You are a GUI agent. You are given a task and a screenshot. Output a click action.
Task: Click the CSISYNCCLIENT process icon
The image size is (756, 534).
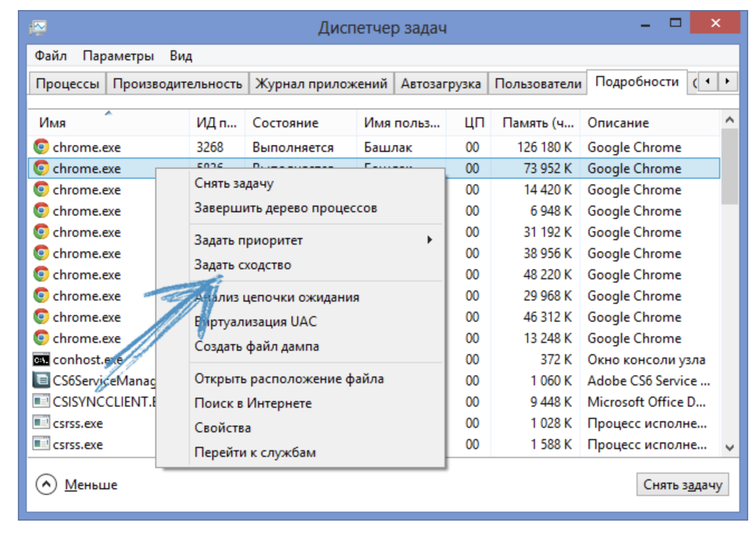[41, 402]
